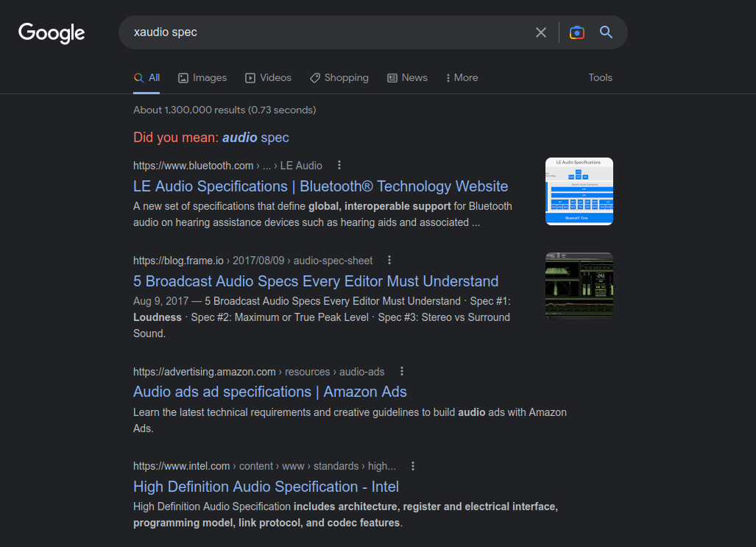
Task: Clear the search query using the X icon
Action: click(x=541, y=32)
